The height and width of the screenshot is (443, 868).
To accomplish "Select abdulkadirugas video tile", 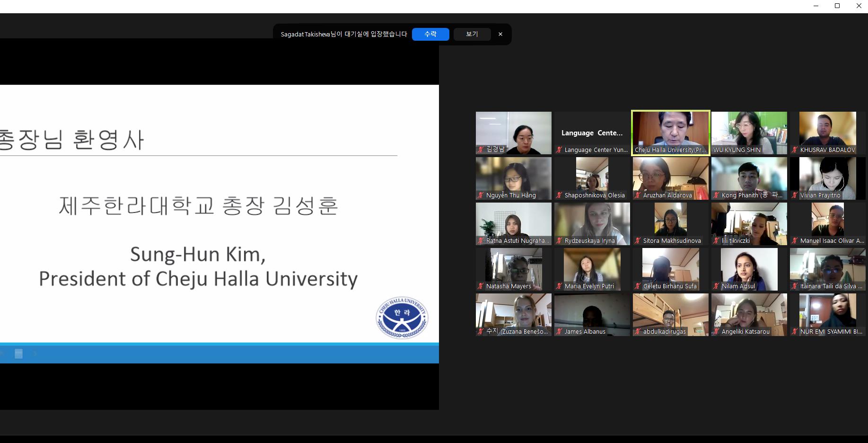I will 671,315.
